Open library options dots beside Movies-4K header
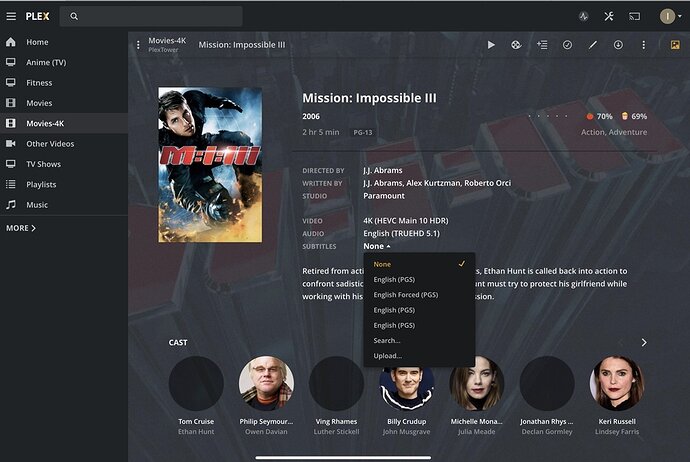This screenshot has height=462, width=690. point(138,45)
